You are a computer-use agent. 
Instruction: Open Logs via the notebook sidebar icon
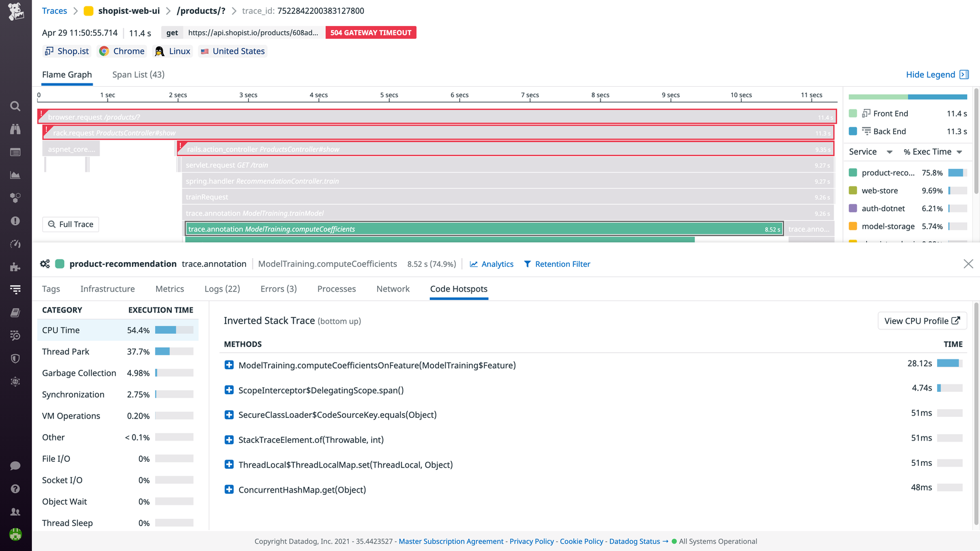[15, 312]
